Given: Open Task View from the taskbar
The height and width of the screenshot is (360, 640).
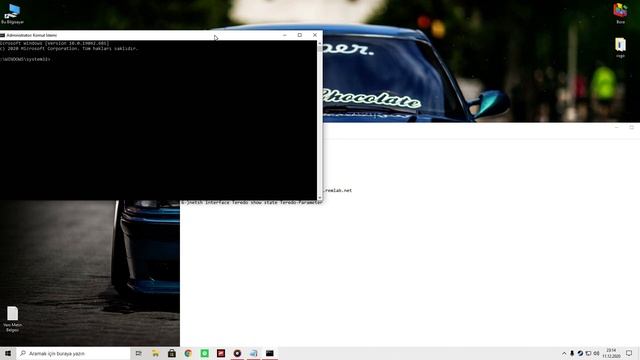Looking at the screenshot, I should point(139,353).
